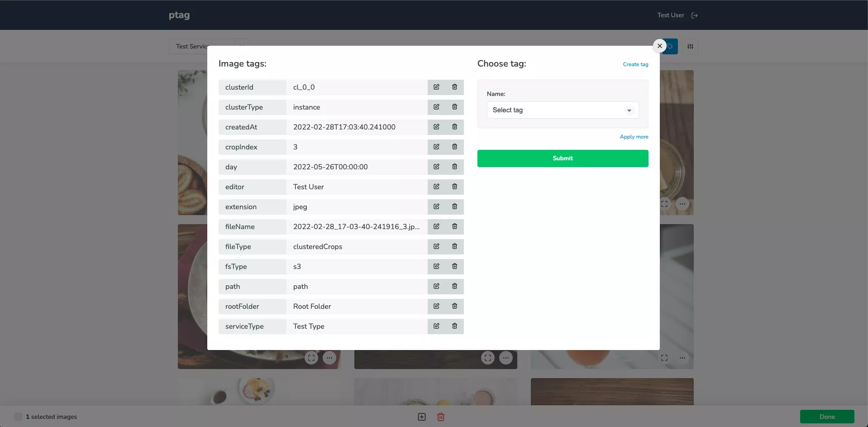This screenshot has height=427, width=868.
Task: Edit the day tag
Action: click(x=436, y=167)
